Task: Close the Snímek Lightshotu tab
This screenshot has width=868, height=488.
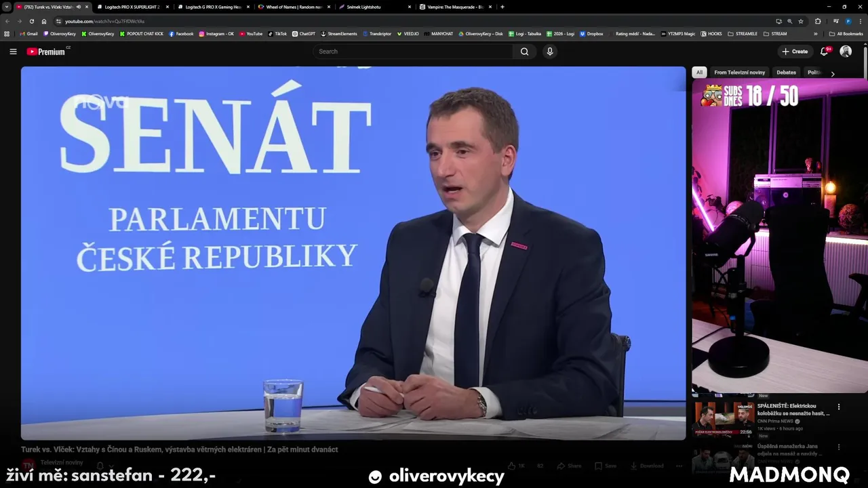Action: coord(410,7)
